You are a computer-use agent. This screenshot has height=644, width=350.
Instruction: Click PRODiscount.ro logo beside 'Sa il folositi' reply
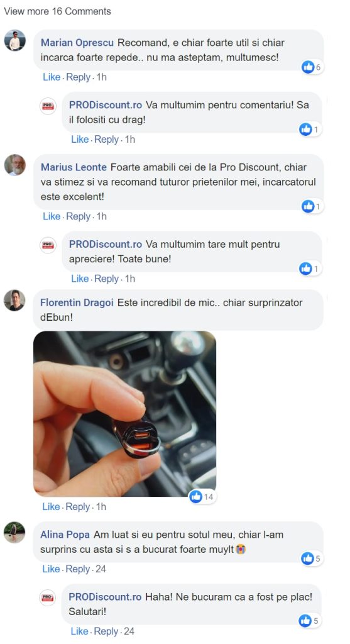(48, 106)
